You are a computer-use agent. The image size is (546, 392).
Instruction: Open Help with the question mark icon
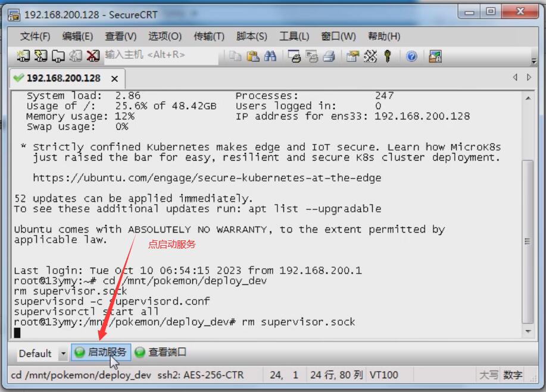(411, 56)
